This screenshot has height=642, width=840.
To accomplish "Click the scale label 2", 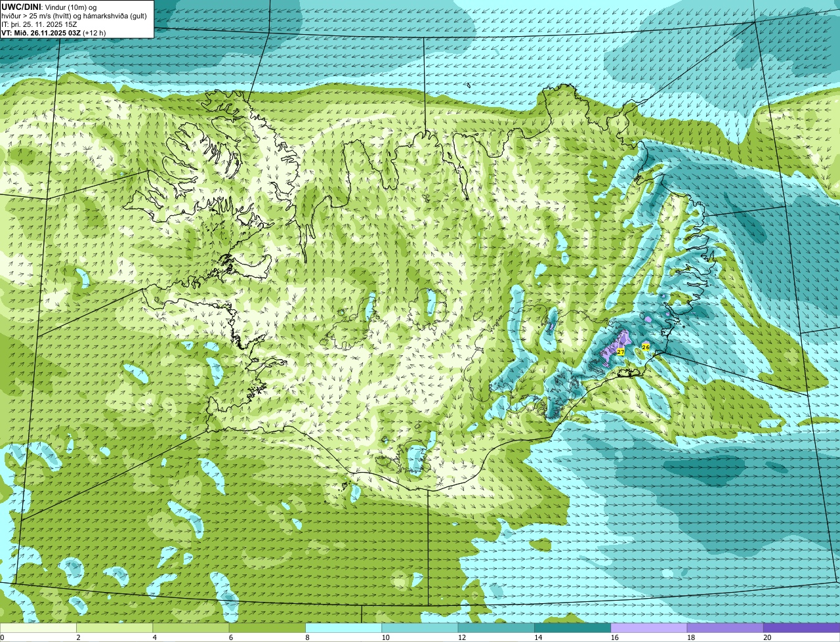I will tap(78, 637).
